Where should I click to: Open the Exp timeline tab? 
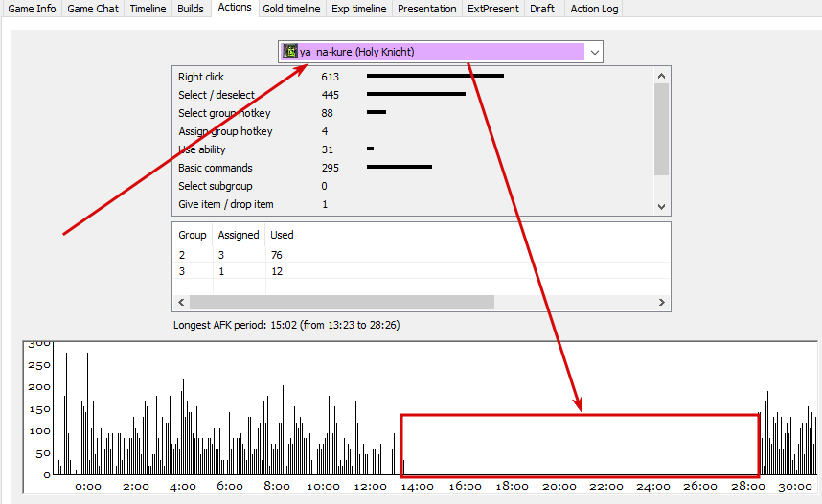(x=358, y=9)
